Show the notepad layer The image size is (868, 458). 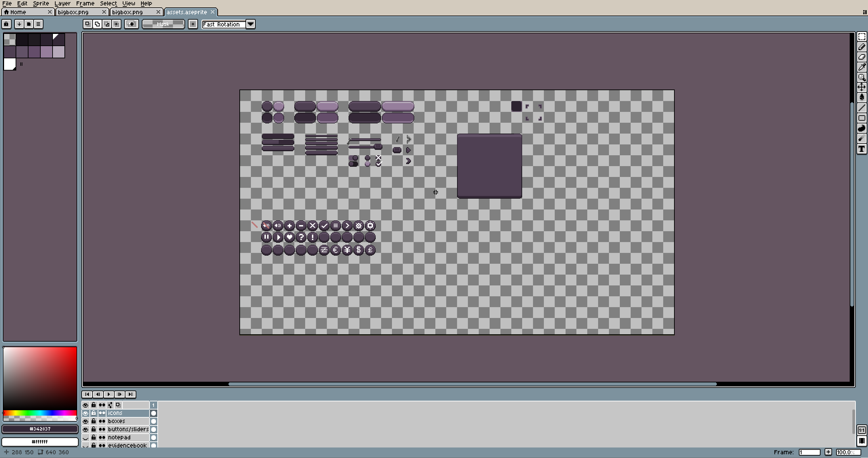(x=85, y=437)
